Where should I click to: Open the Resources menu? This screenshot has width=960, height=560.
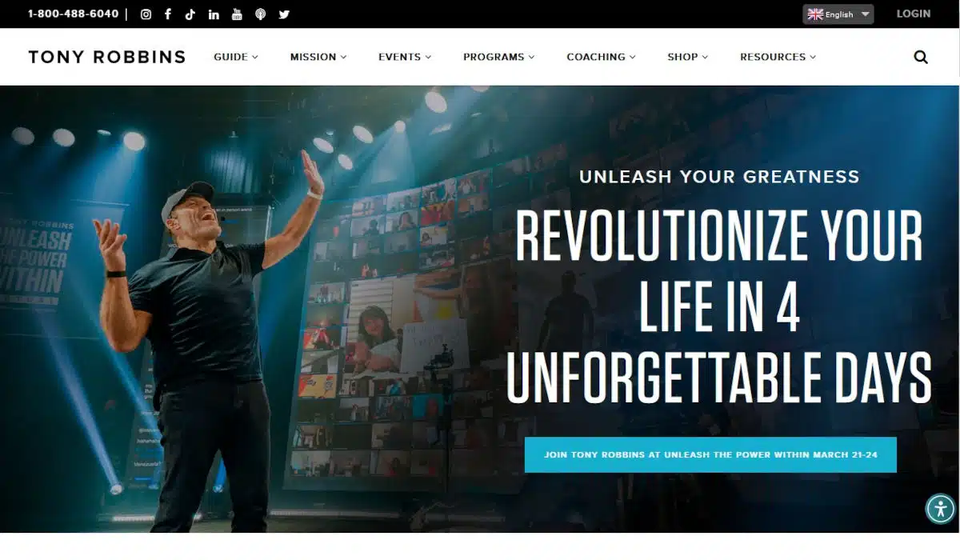[x=778, y=57]
